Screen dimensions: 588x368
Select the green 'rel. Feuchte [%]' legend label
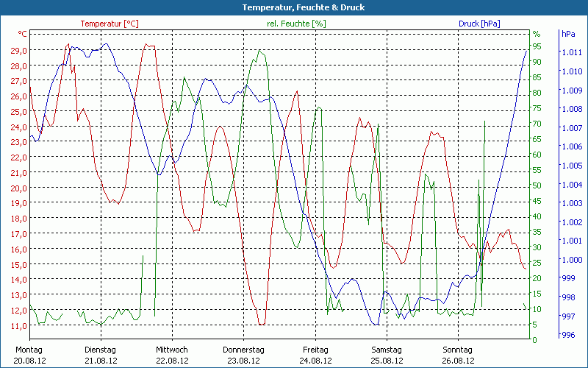pyautogui.click(x=296, y=24)
